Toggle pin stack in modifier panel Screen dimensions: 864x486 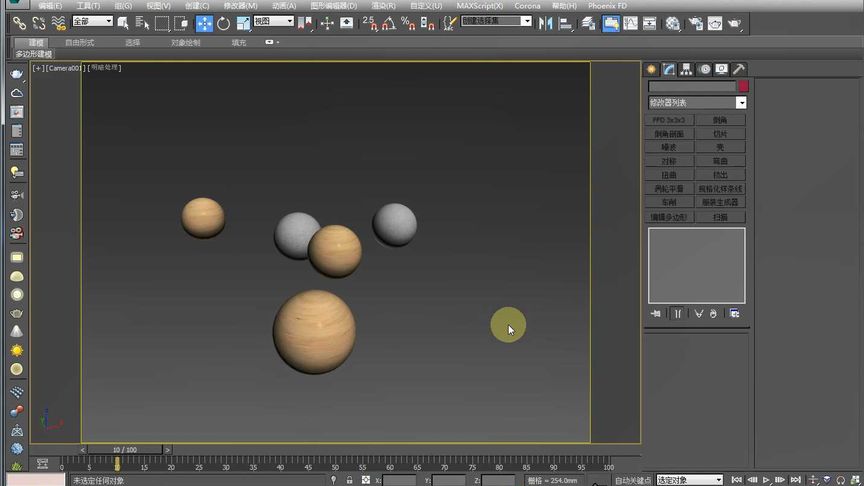tap(656, 313)
